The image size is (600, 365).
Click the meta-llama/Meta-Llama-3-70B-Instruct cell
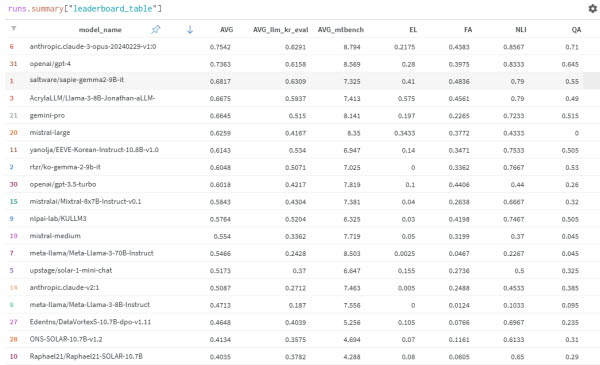click(91, 253)
